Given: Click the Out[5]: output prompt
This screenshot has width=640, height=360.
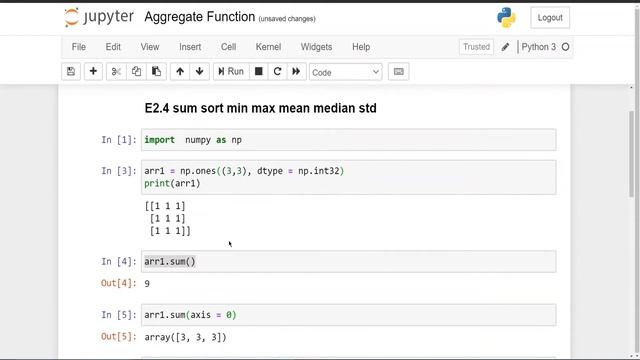Looking at the screenshot, I should pos(119,337).
